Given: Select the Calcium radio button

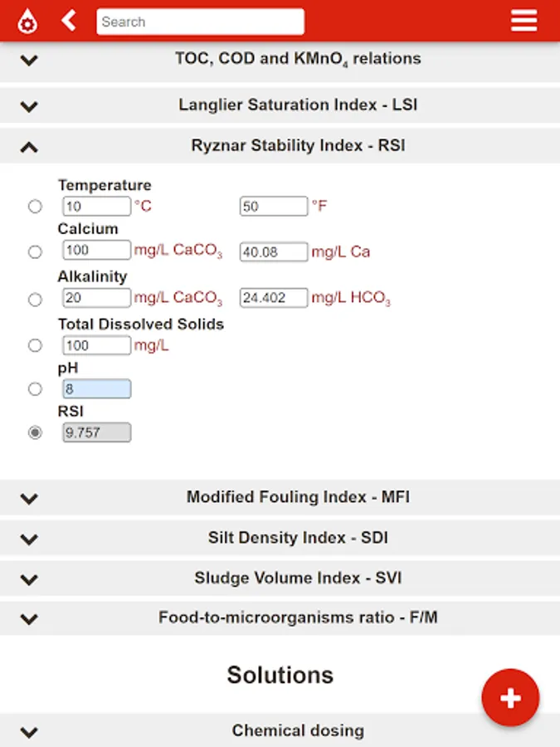Looking at the screenshot, I should (x=35, y=251).
